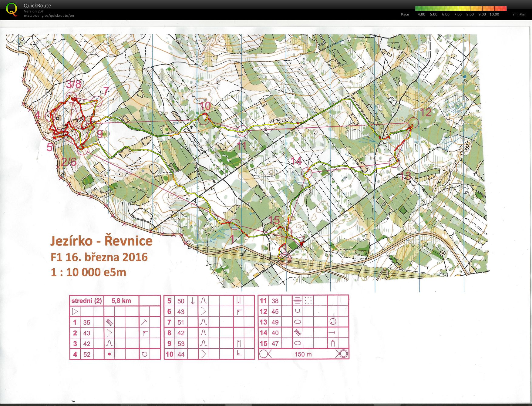Click control number 15 on the map

[274, 220]
